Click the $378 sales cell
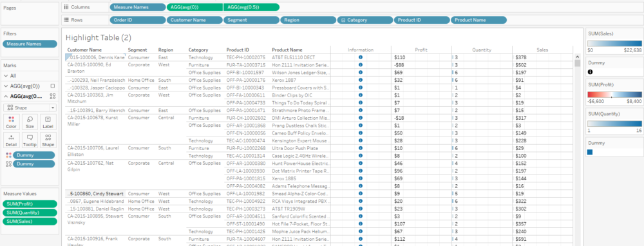Screen dimensions: 644x246 coord(521,57)
